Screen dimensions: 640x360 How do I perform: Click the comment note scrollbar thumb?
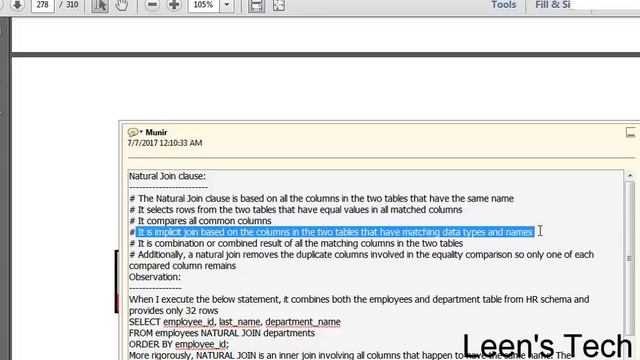[x=630, y=258]
